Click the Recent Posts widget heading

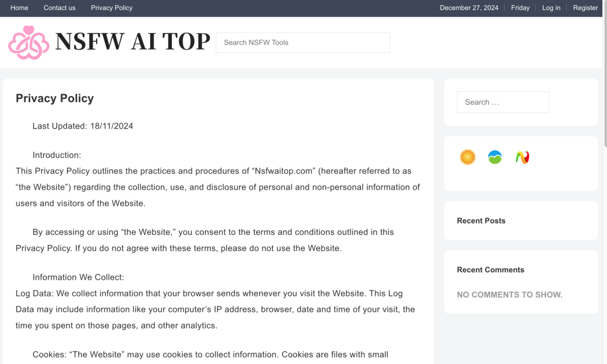click(x=481, y=221)
